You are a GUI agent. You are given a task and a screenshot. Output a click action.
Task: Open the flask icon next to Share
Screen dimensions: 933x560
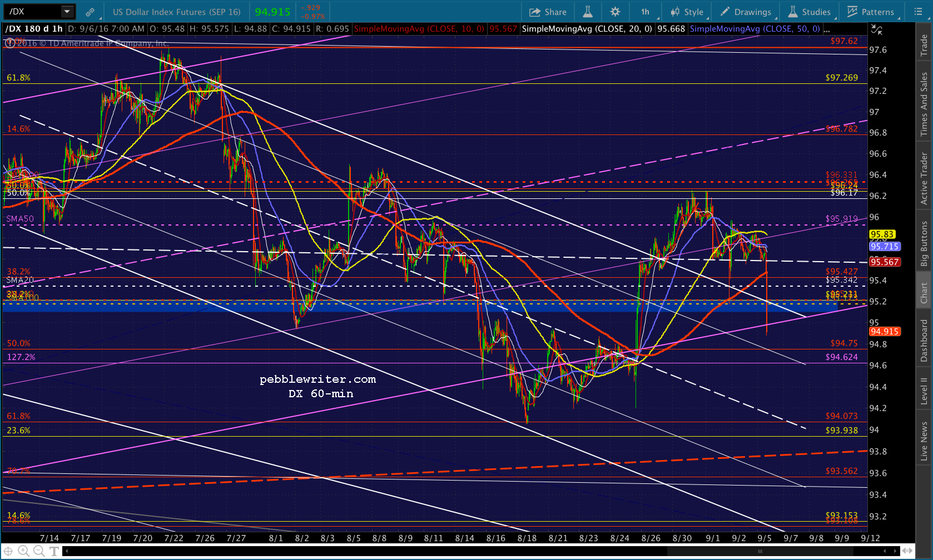pyautogui.click(x=588, y=12)
